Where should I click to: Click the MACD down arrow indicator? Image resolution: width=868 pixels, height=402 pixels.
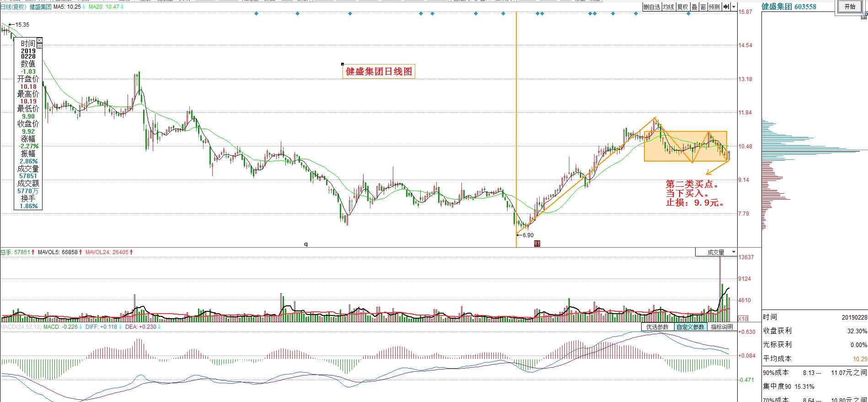[x=80, y=327]
